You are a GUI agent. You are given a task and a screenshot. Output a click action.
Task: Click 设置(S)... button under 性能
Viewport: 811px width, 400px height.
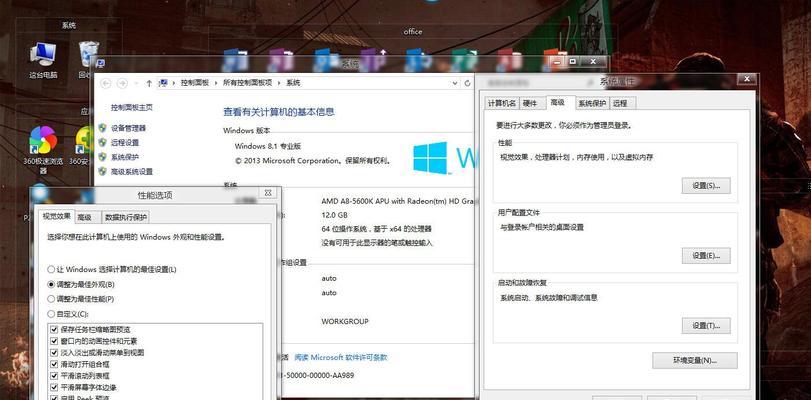click(x=706, y=185)
